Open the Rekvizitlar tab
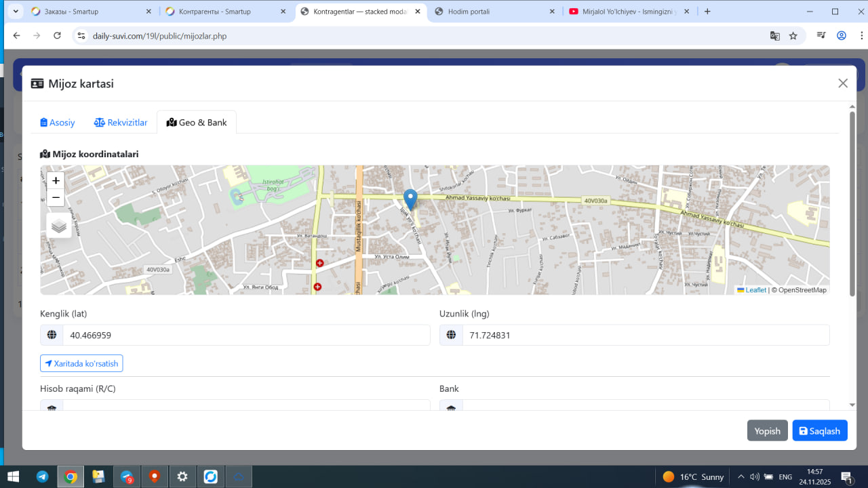Image resolution: width=868 pixels, height=488 pixels. tap(121, 123)
